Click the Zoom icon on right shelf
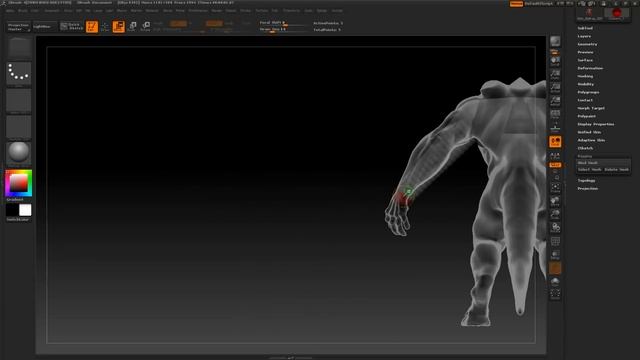This screenshot has height=360, width=640. pos(555,74)
